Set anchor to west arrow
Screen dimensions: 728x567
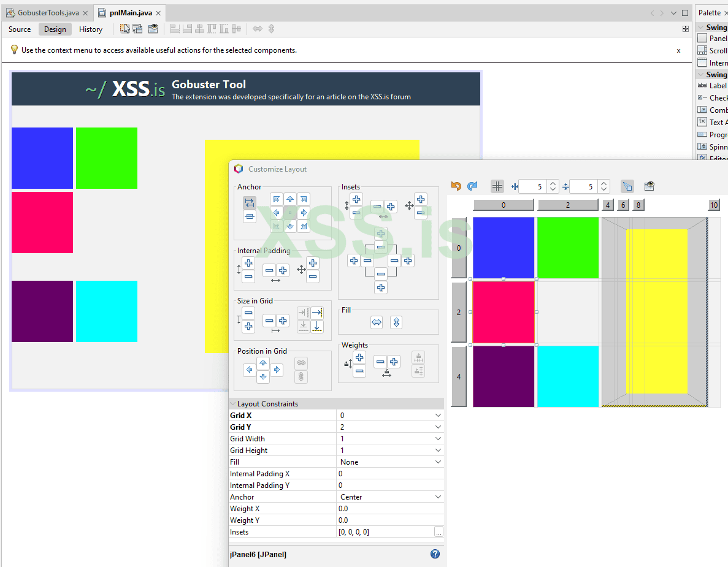tap(276, 213)
